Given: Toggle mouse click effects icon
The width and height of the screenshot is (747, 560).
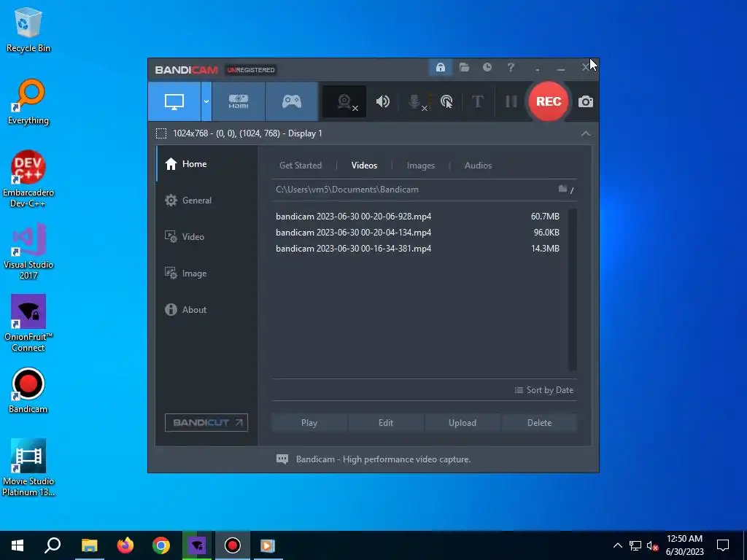Looking at the screenshot, I should point(446,101).
